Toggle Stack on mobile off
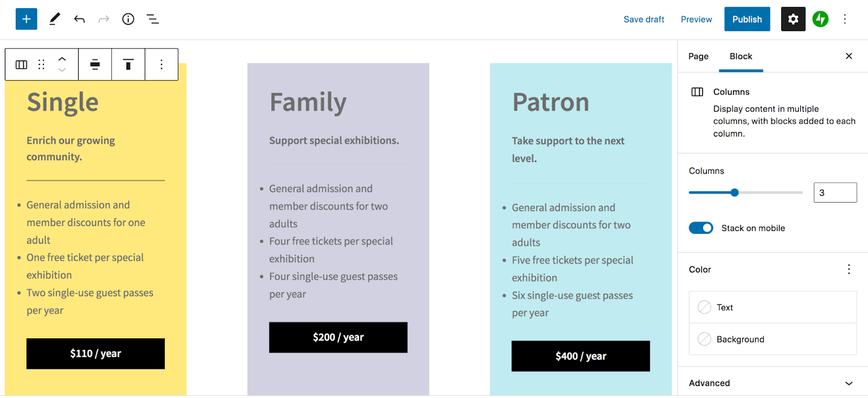Screen dimensions: 868x398 [700, 228]
